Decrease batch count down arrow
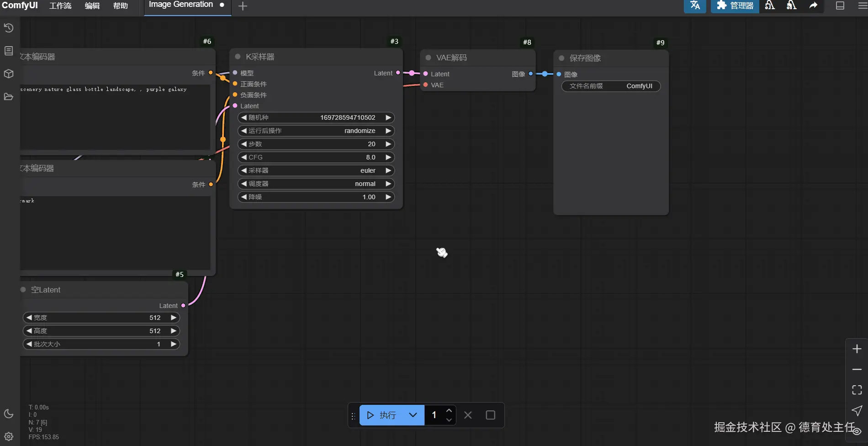The width and height of the screenshot is (868, 446). pos(449,420)
